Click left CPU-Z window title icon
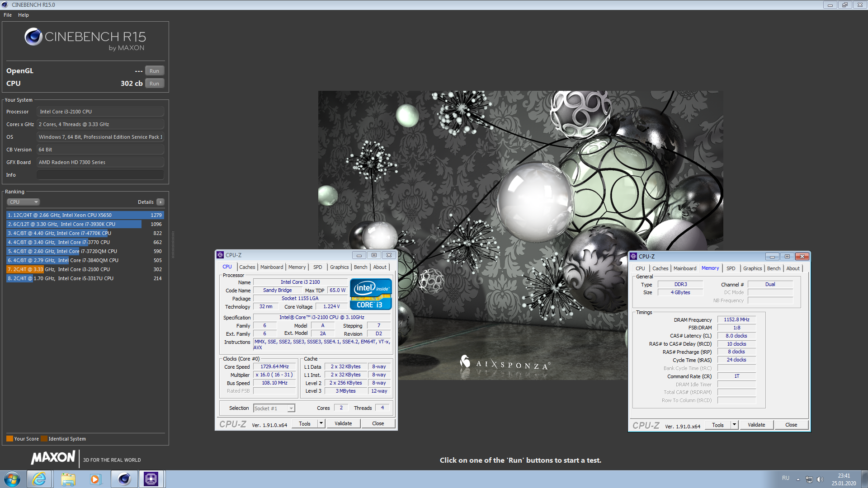 [x=220, y=255]
